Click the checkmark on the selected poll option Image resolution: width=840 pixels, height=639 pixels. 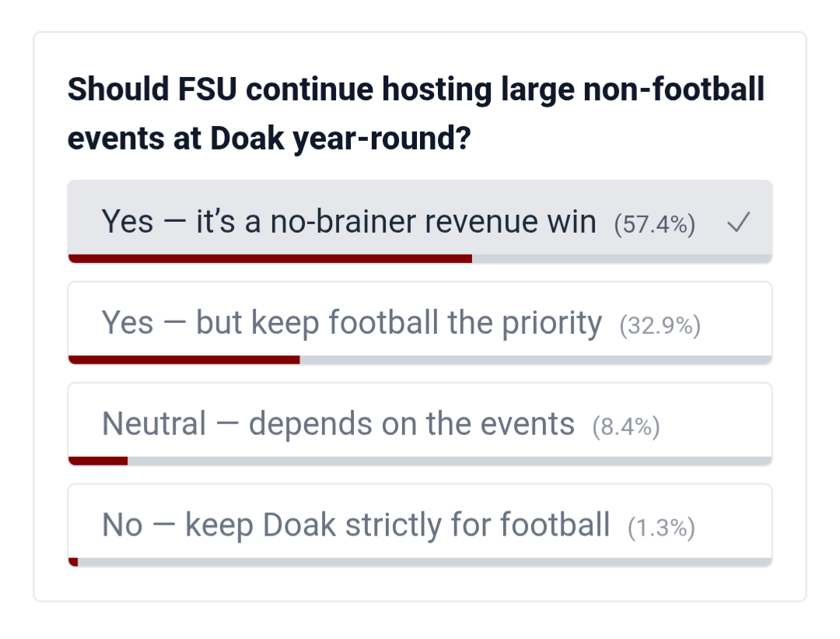point(738,224)
